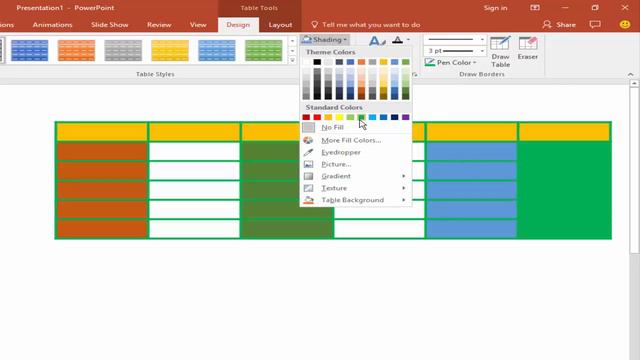
Task: Select the first blue table cell
Action: (x=471, y=151)
